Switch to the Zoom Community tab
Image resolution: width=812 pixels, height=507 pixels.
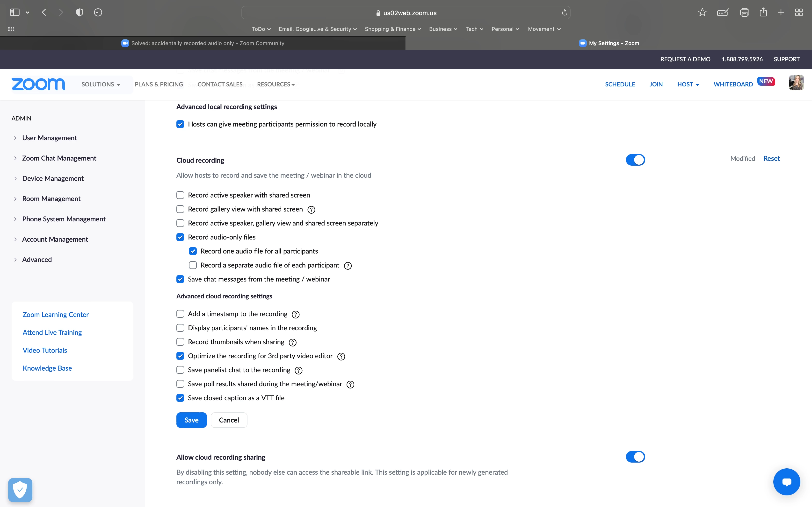[203, 43]
